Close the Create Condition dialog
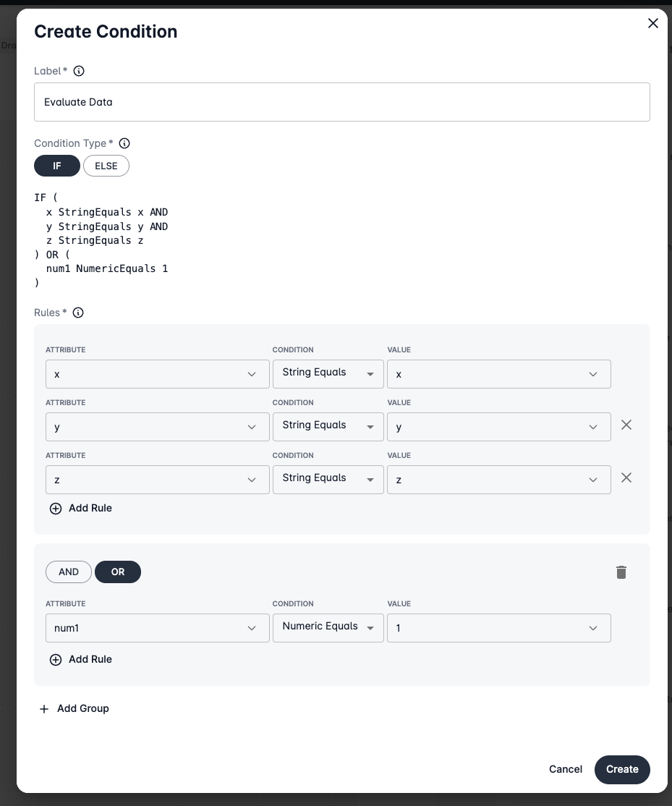This screenshot has height=806, width=672. (x=652, y=23)
